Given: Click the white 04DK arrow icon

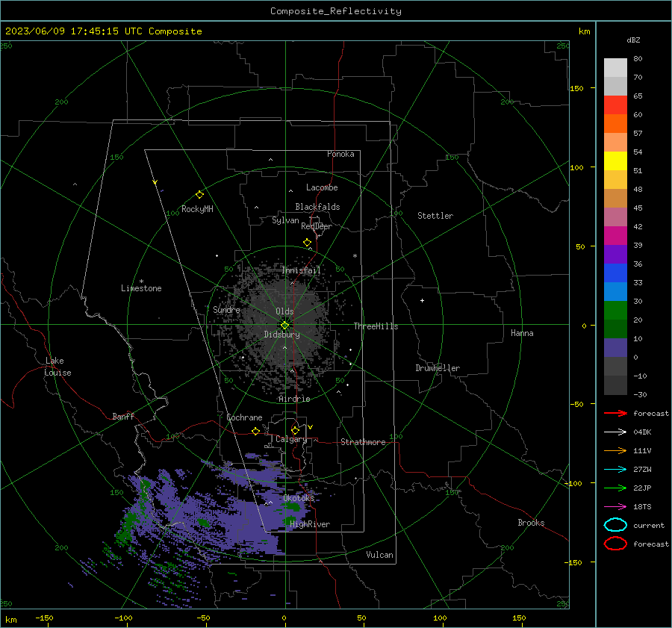Looking at the screenshot, I should pos(615,432).
